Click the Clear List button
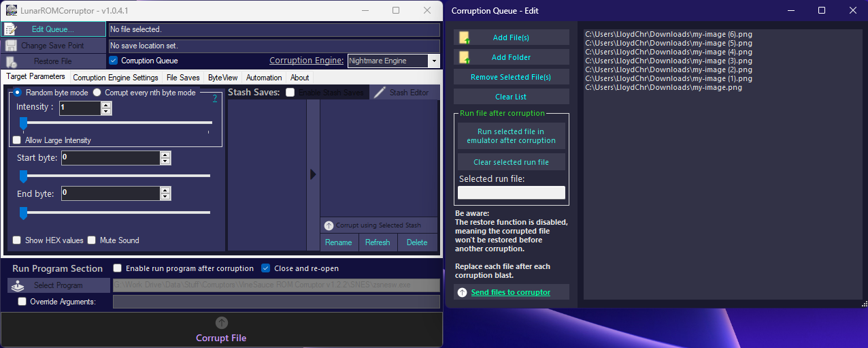 pyautogui.click(x=512, y=97)
